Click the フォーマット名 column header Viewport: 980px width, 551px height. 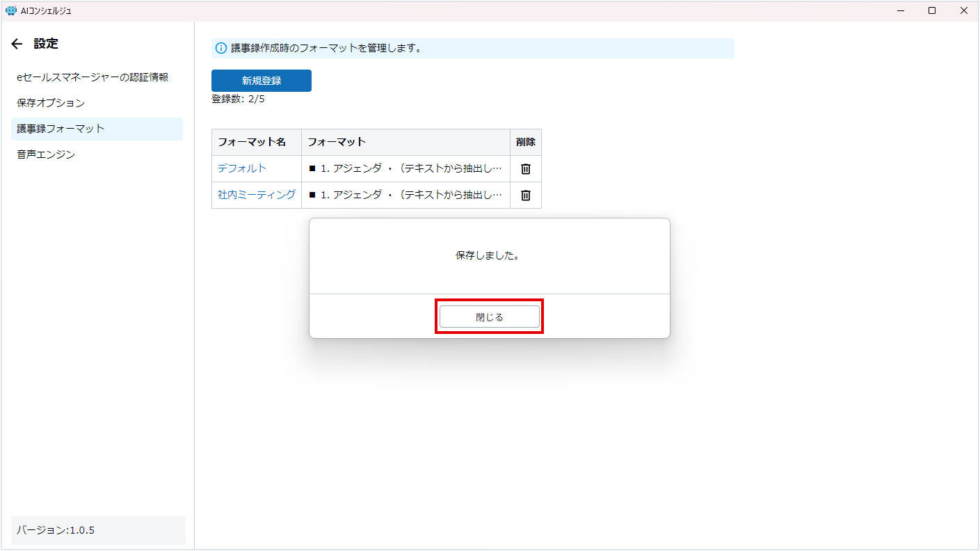(252, 142)
